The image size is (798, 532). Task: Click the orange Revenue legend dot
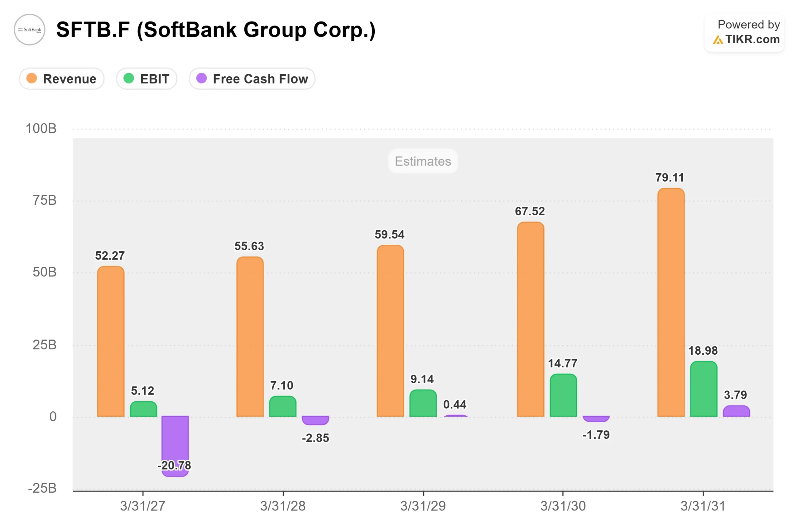pyautogui.click(x=31, y=78)
